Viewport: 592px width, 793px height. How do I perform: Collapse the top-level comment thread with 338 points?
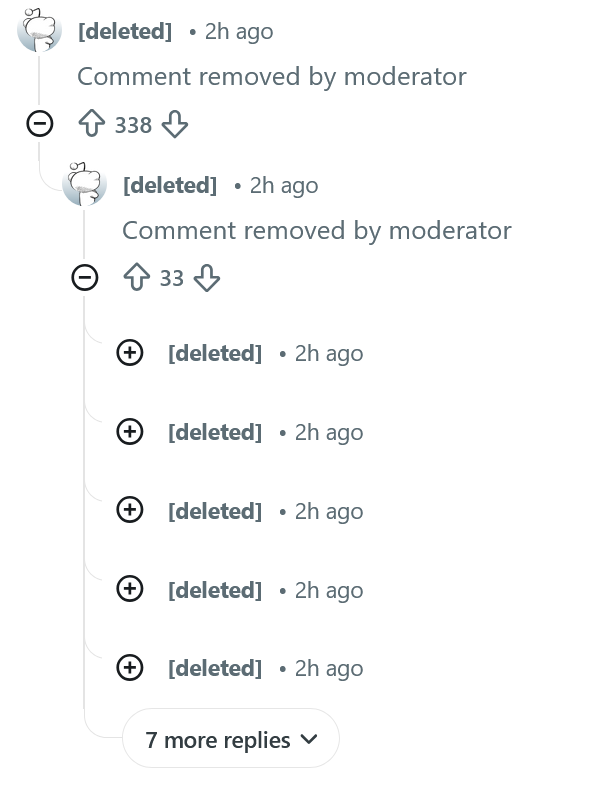coord(39,124)
